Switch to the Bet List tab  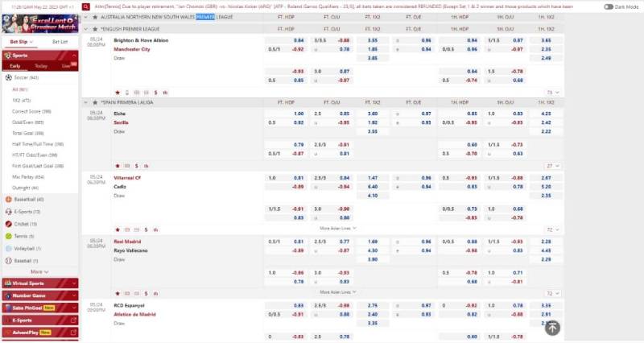(60, 41)
